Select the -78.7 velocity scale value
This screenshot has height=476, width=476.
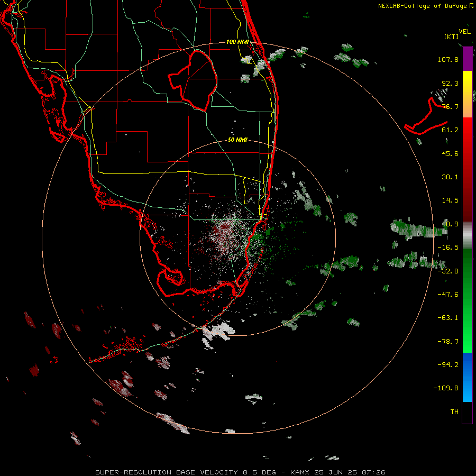[448, 342]
